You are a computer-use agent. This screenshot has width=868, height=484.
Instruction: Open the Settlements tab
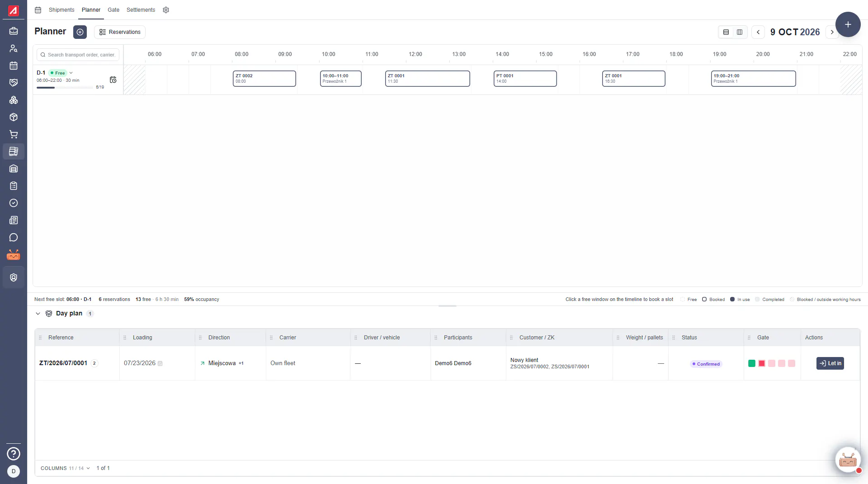[141, 10]
